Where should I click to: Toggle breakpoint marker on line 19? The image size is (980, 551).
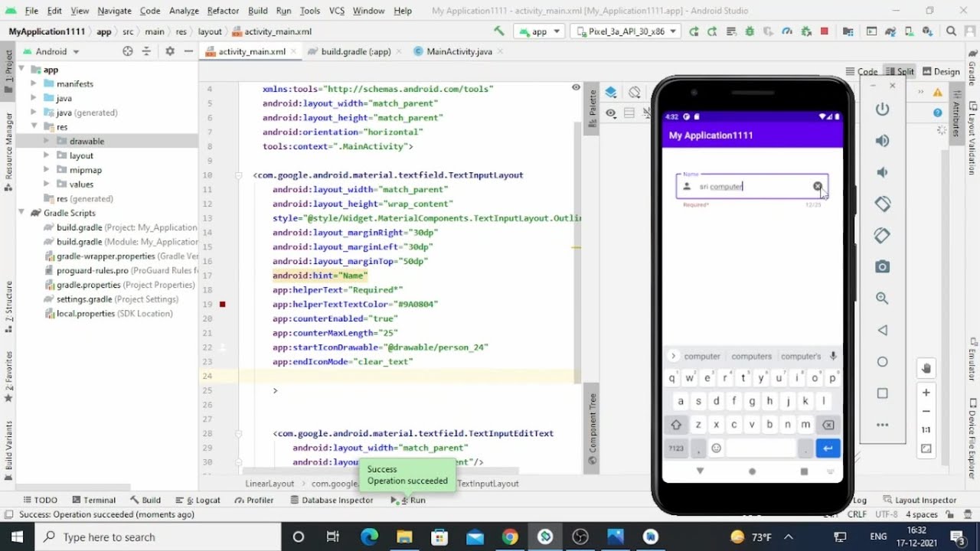click(223, 305)
